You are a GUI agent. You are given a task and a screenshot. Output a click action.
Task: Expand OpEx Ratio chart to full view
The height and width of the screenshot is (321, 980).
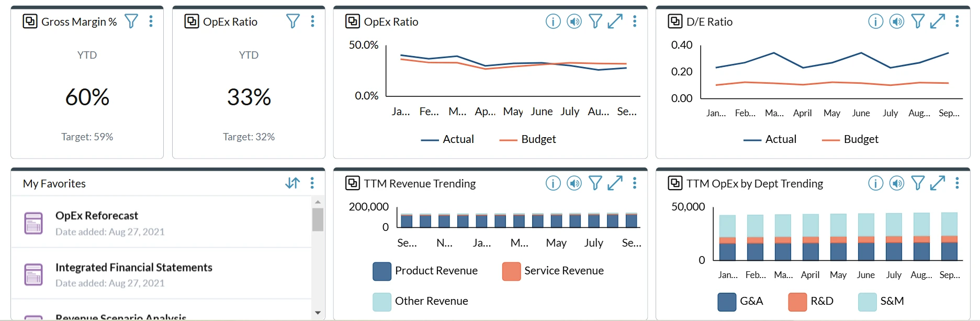(615, 21)
